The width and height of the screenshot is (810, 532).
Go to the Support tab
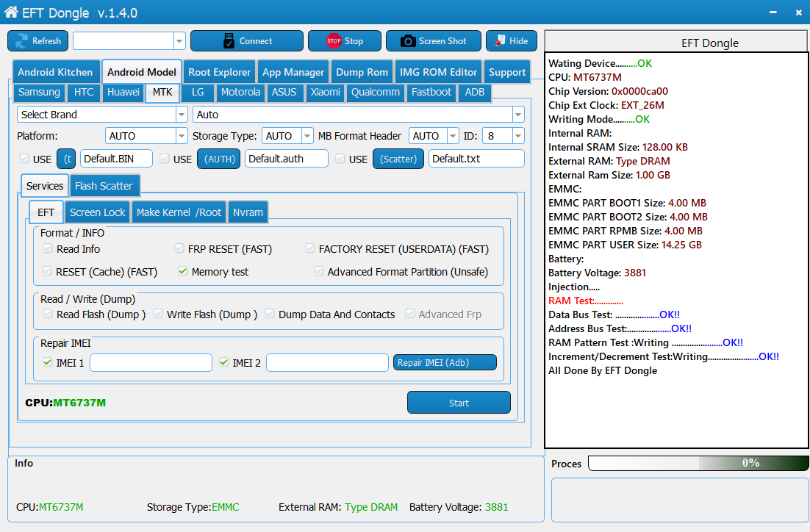[x=507, y=72]
